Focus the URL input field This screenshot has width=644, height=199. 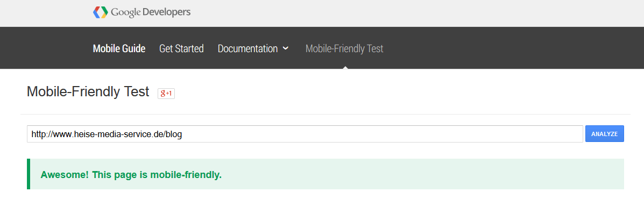point(305,134)
